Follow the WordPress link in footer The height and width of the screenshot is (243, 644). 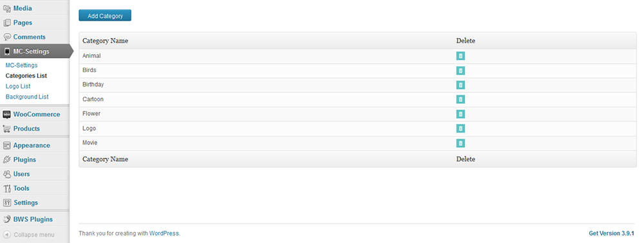(x=164, y=233)
